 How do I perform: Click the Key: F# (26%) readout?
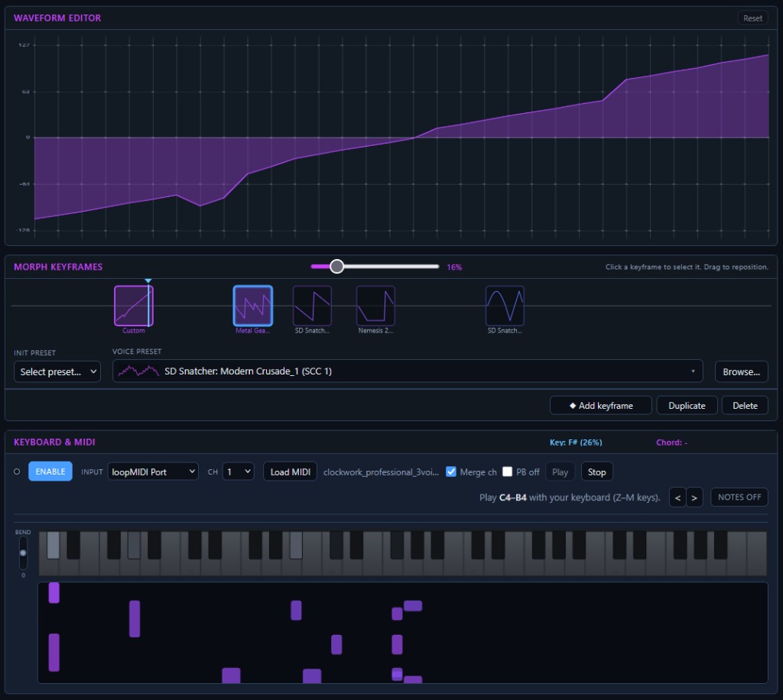(576, 442)
